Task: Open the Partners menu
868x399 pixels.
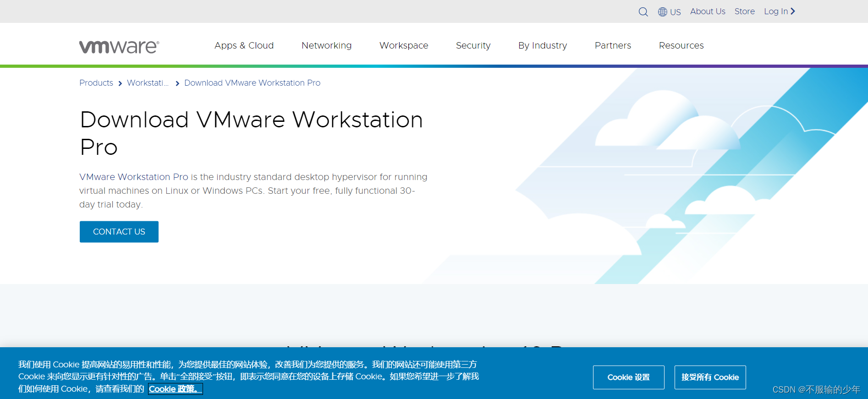Action: pos(613,45)
